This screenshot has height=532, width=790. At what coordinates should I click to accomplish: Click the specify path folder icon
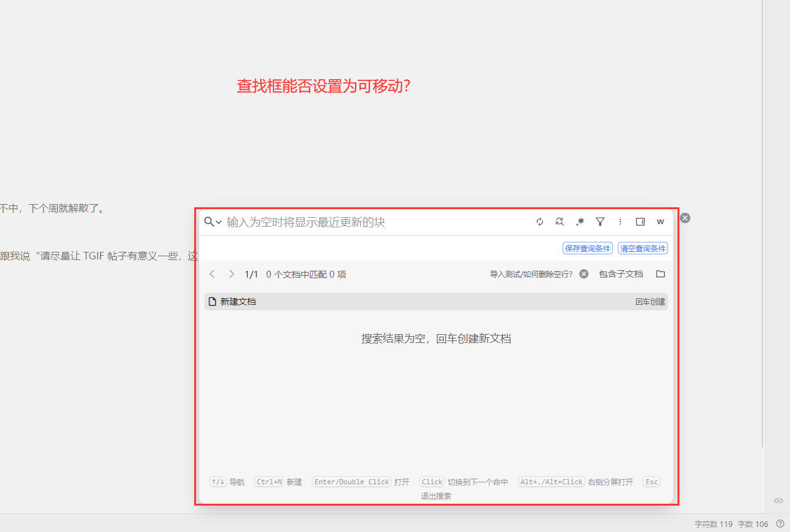661,274
